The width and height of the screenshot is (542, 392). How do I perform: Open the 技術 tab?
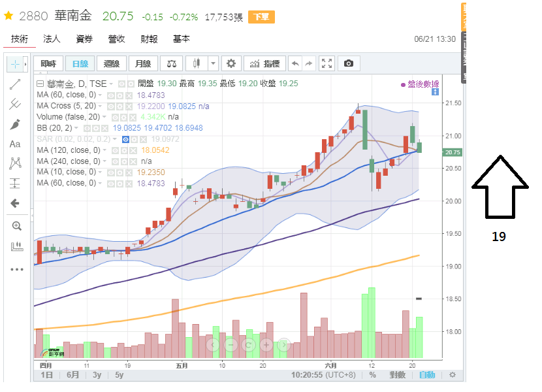pyautogui.click(x=20, y=39)
